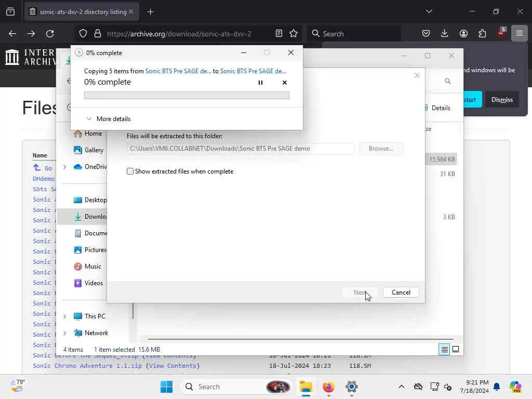Open destination folder link in copy dialog

253,71
